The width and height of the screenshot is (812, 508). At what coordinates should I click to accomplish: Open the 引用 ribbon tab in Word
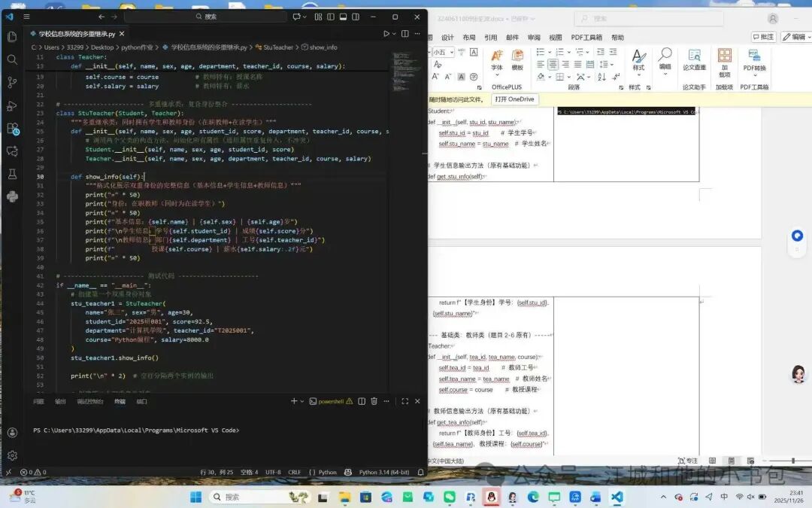pos(490,38)
